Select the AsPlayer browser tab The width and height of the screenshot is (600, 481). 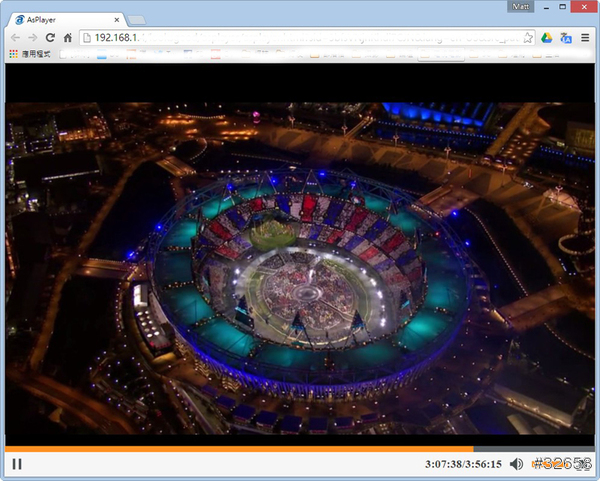[60, 19]
